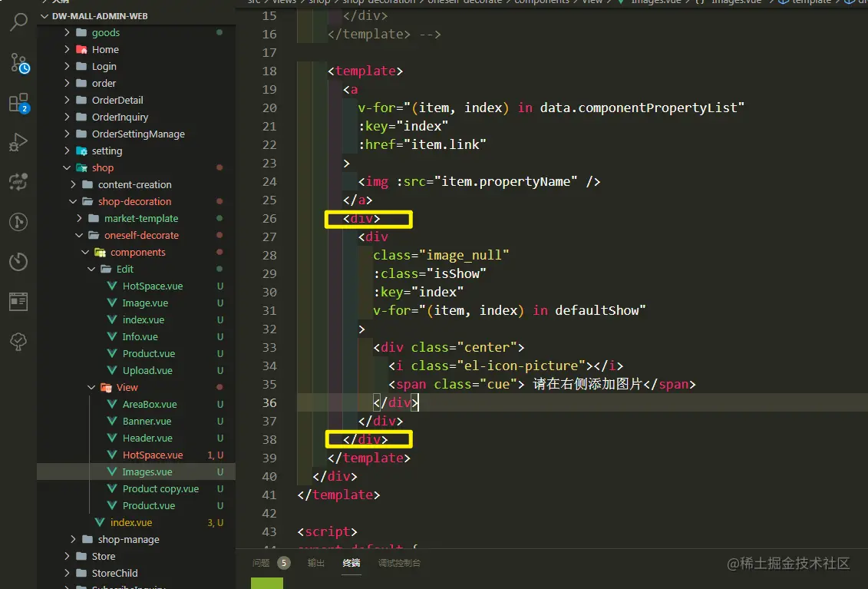Click the 请在右侧添加图片 span text

tap(588, 384)
